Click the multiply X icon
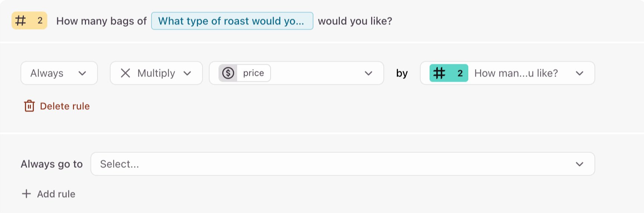Image resolution: width=644 pixels, height=213 pixels. tap(125, 73)
